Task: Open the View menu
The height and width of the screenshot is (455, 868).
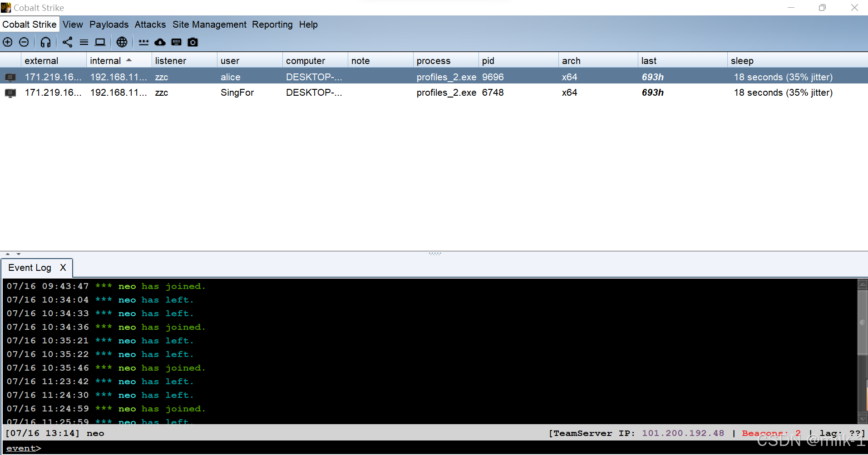Action: (73, 24)
